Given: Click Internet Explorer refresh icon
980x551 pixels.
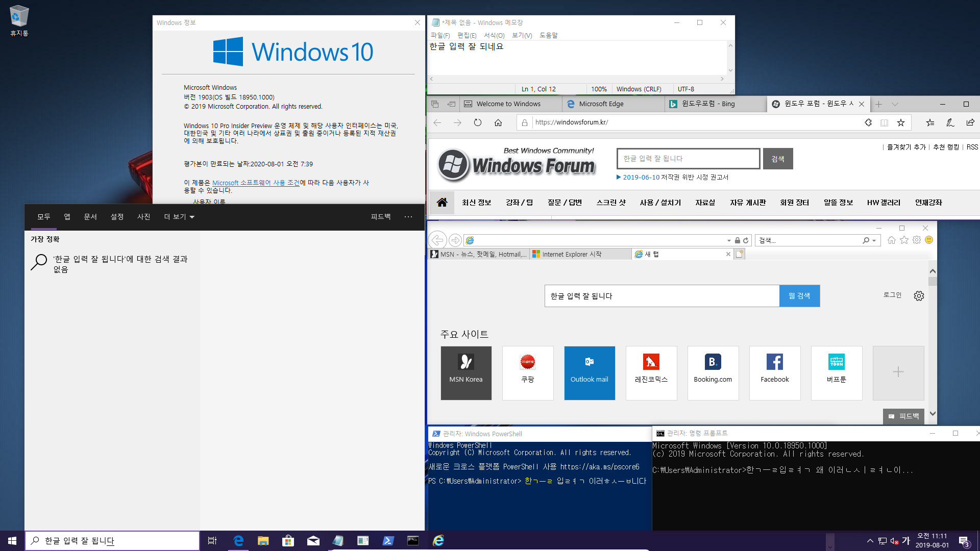Looking at the screenshot, I should [x=746, y=240].
